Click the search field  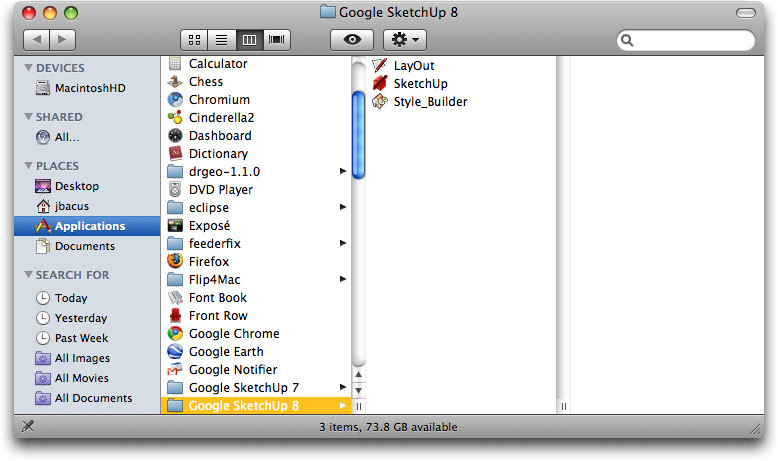click(x=686, y=40)
